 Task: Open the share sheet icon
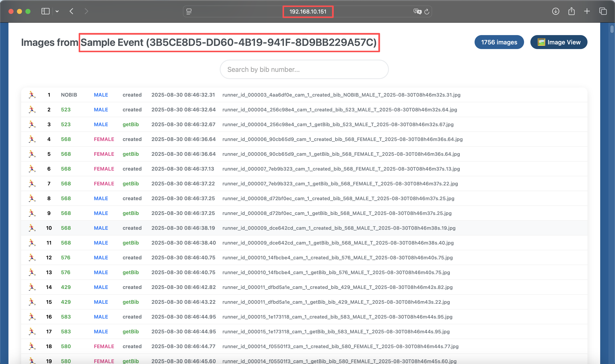(x=571, y=11)
